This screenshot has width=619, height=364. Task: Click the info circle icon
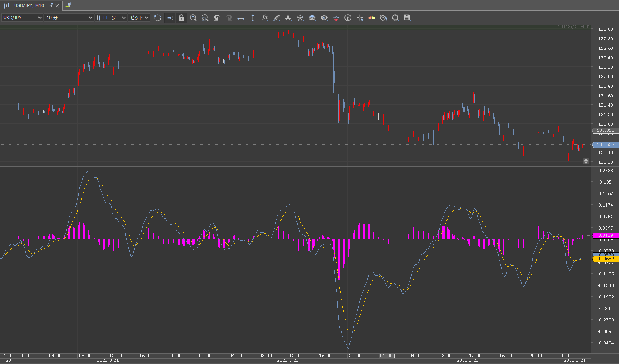coord(348,18)
